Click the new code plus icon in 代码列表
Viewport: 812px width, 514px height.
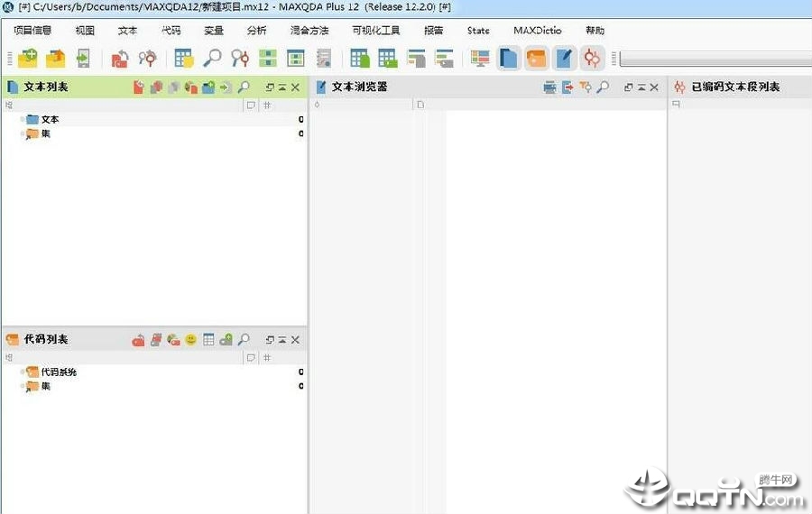[x=226, y=340]
